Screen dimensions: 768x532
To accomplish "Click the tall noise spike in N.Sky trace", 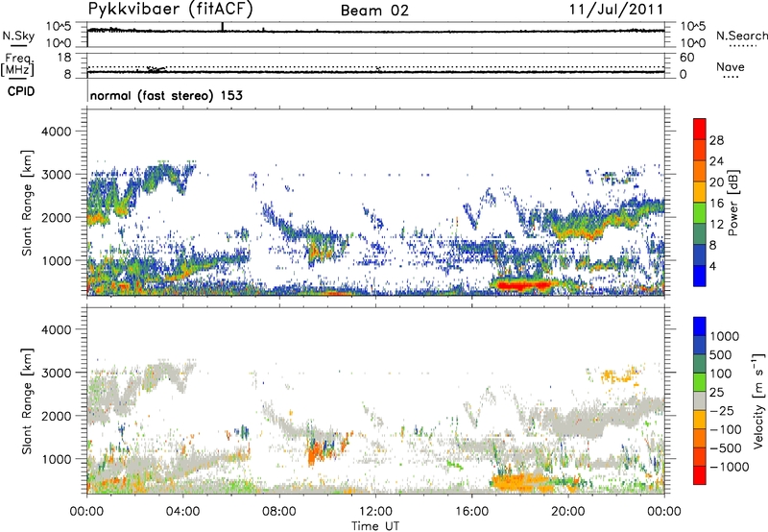I will tap(223, 27).
